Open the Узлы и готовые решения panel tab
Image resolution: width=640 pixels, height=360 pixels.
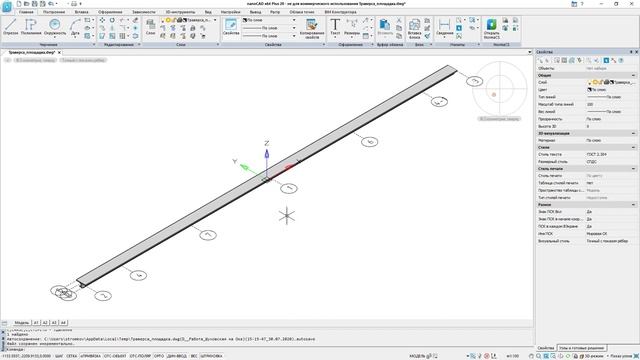pyautogui.click(x=581, y=348)
